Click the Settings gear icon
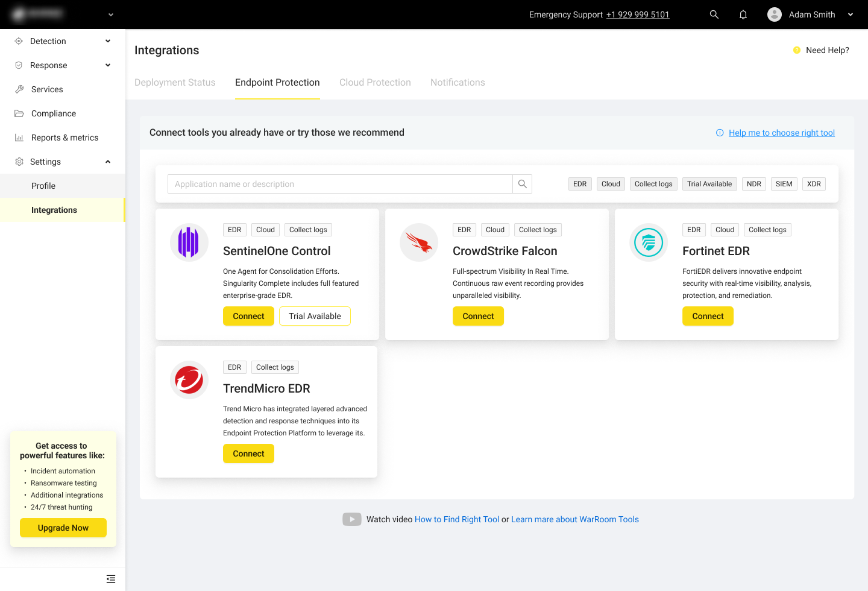 point(19,162)
